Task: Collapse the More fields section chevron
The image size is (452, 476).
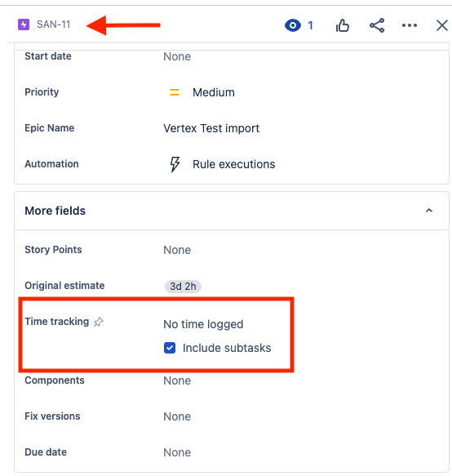Action: point(429,211)
